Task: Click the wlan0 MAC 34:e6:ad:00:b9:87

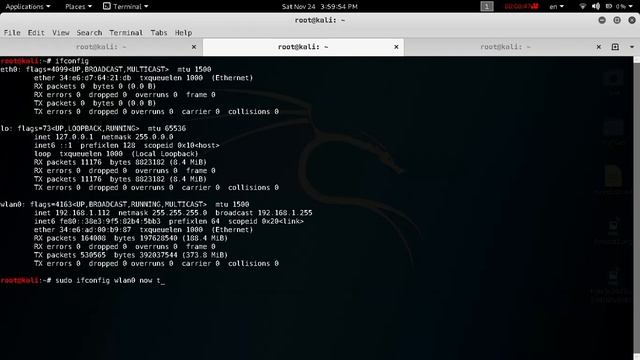Action: point(97,230)
